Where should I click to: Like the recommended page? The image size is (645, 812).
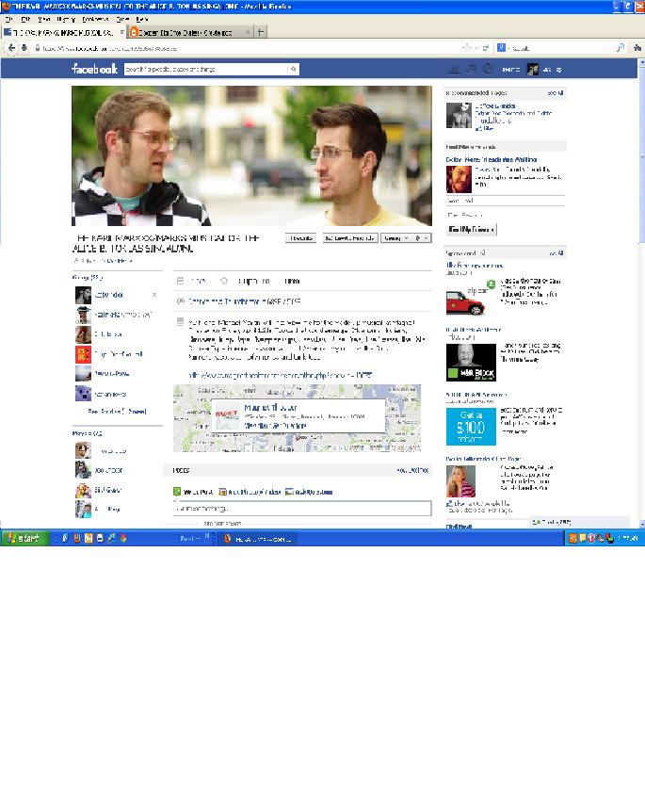tap(485, 128)
